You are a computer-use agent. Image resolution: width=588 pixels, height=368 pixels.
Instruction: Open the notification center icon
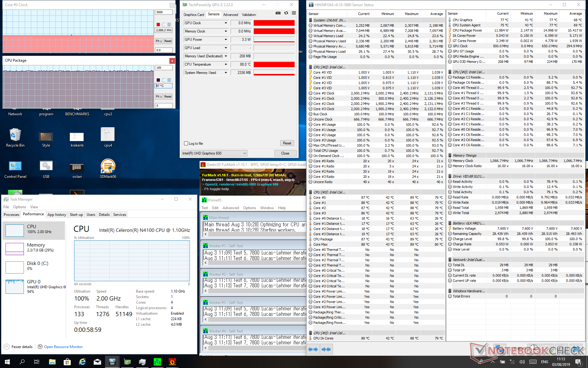point(578,362)
